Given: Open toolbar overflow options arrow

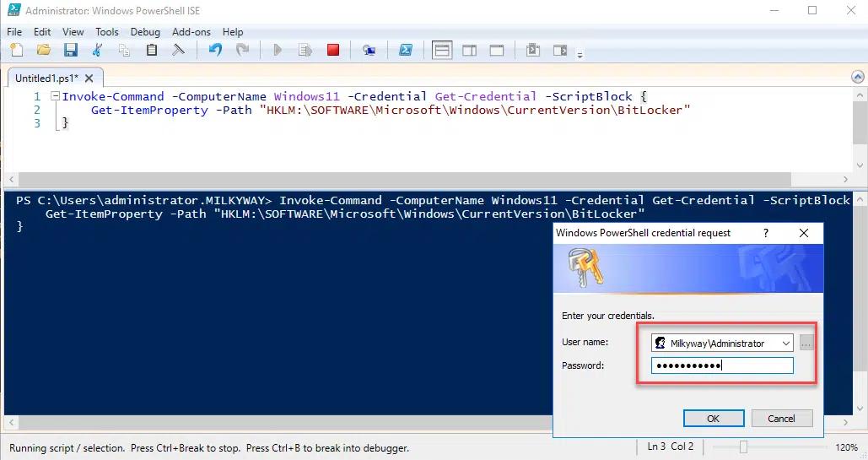Looking at the screenshot, I should pyautogui.click(x=580, y=55).
